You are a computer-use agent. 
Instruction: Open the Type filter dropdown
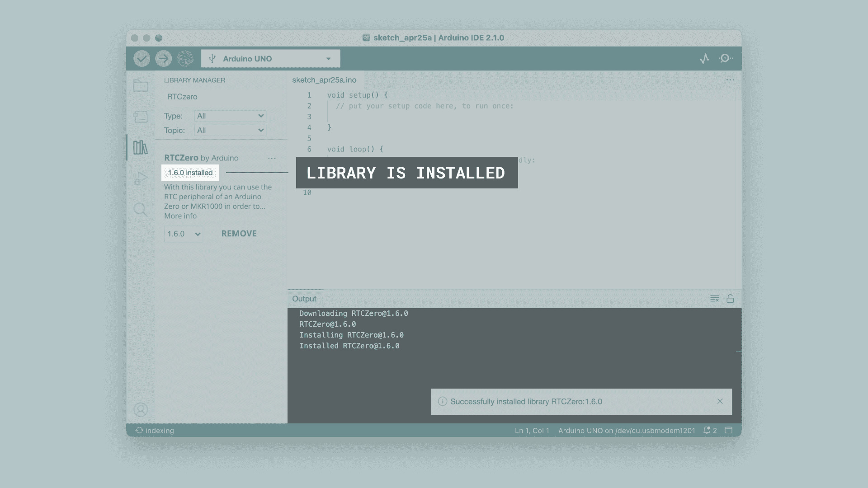click(230, 116)
